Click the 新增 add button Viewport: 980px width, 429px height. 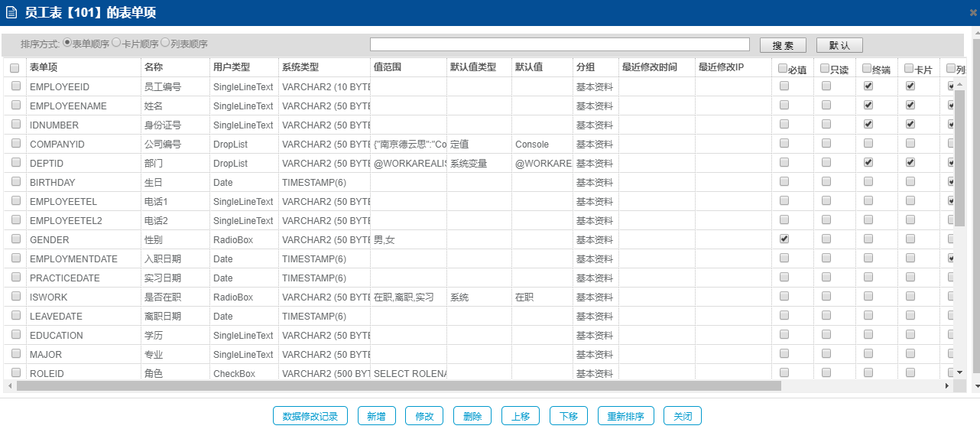[376, 416]
